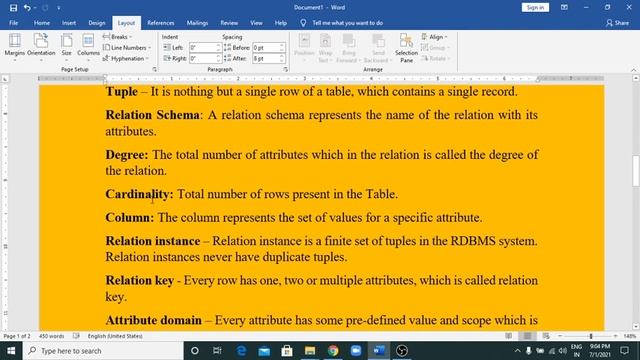Open Margins options
The width and height of the screenshot is (640, 360).
[15, 48]
